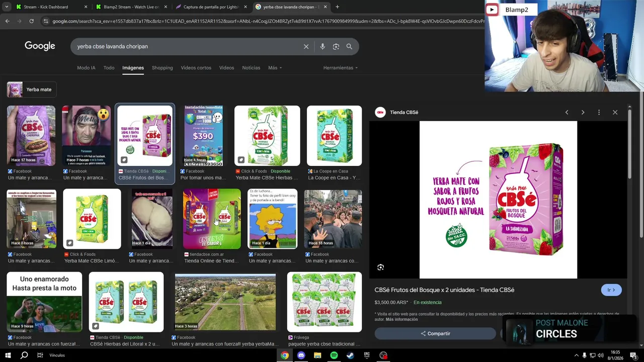Show hidden system tray icons
The image size is (644, 362).
coord(576,355)
